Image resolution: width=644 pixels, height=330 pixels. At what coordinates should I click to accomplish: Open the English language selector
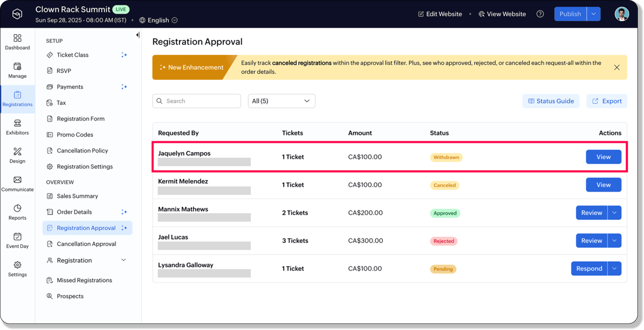coord(158,20)
